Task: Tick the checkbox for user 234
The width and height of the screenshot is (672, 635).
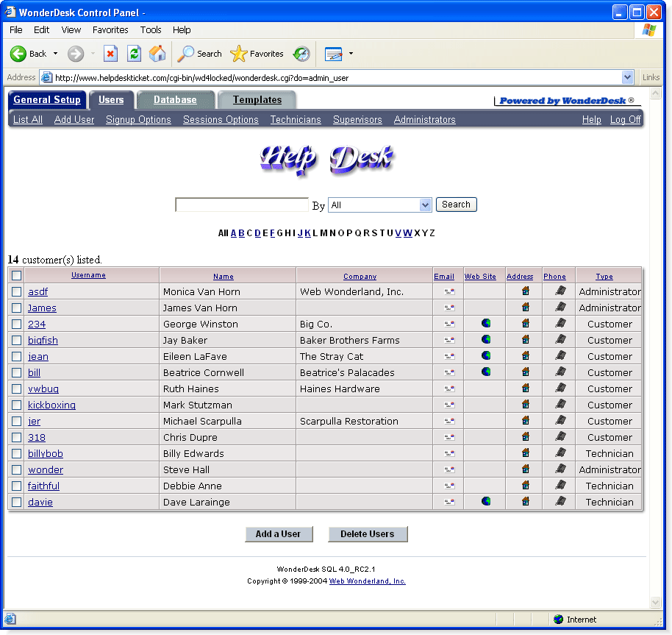Action: coord(16,324)
